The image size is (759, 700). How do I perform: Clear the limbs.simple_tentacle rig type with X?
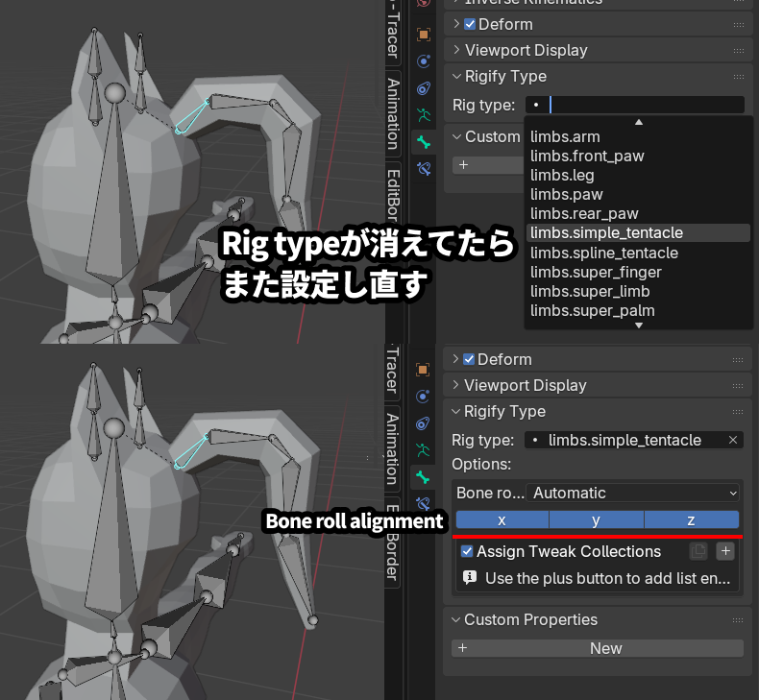click(733, 440)
